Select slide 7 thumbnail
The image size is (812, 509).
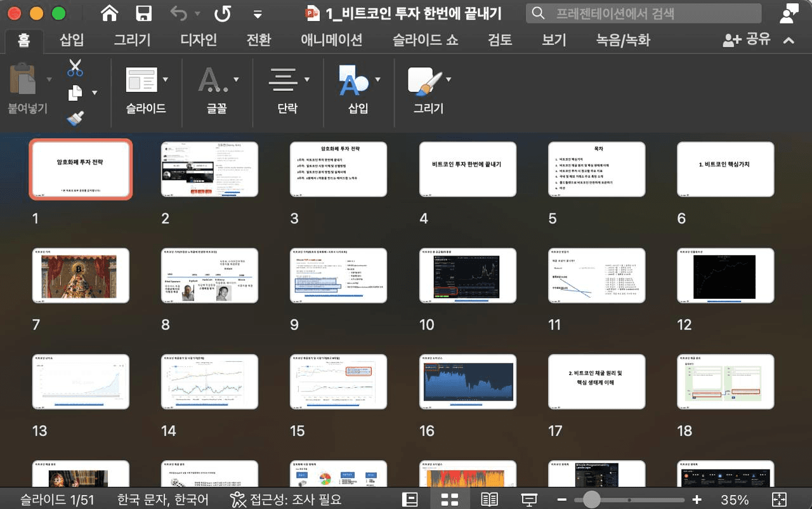pos(81,275)
